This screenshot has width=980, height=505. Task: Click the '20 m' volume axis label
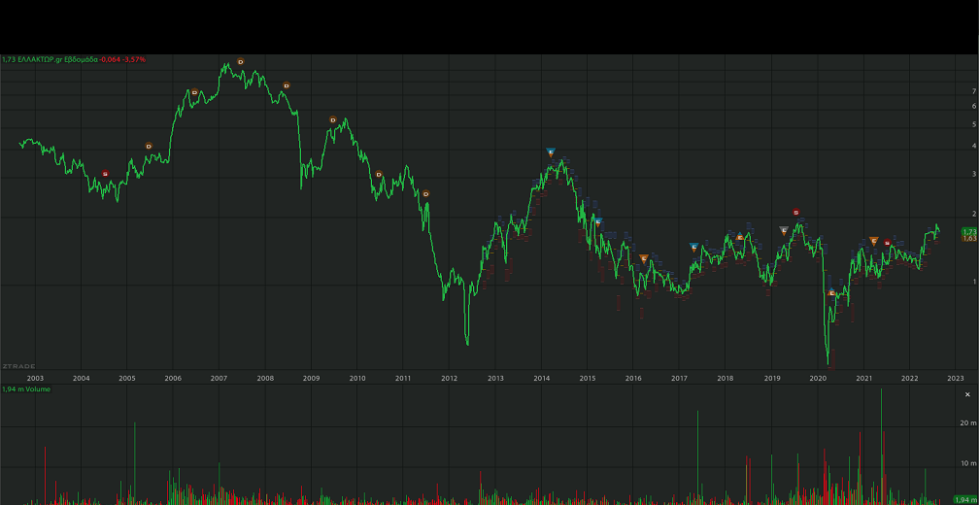click(x=970, y=423)
